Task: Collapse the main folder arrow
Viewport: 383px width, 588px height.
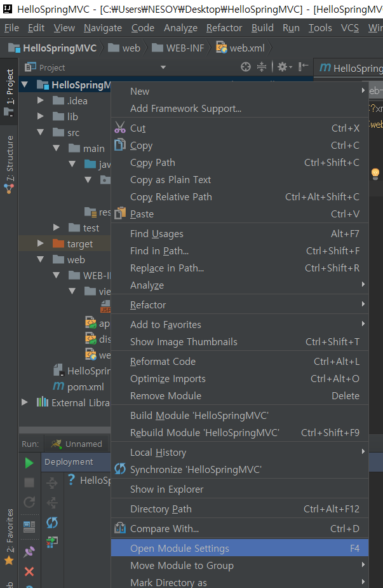Action: click(x=57, y=148)
